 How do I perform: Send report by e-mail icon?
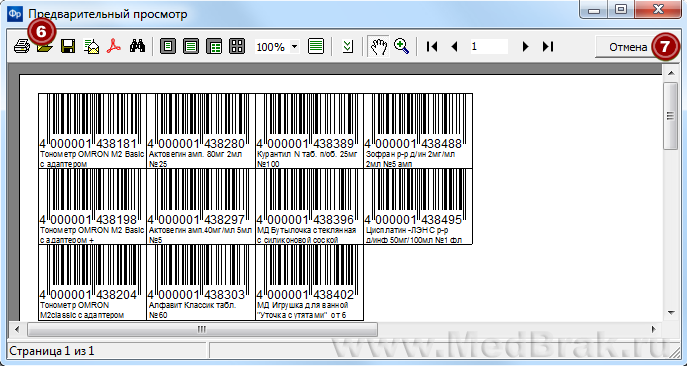tap(91, 46)
